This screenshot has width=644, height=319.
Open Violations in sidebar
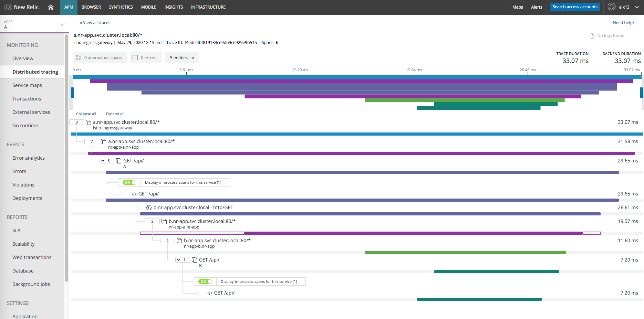pyautogui.click(x=23, y=185)
